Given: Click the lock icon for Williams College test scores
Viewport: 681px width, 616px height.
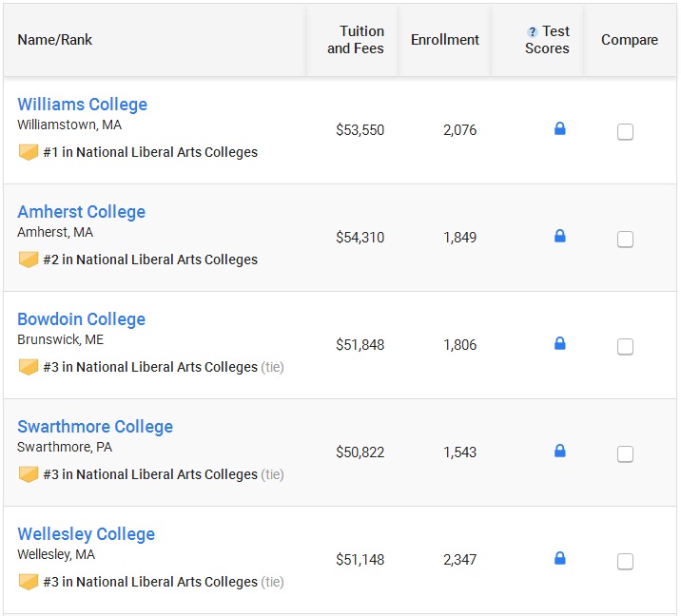Looking at the screenshot, I should coord(560,128).
